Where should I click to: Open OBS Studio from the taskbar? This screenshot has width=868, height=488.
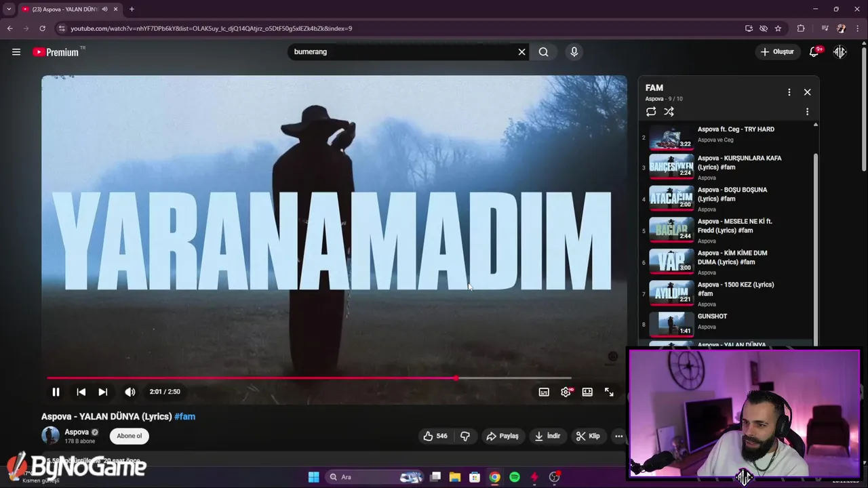pyautogui.click(x=554, y=477)
